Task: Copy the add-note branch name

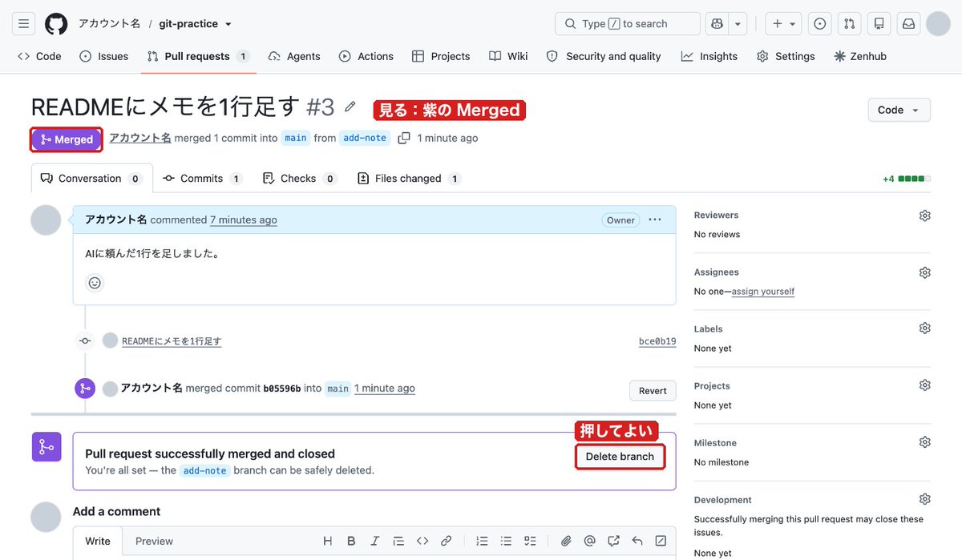Action: [x=404, y=138]
